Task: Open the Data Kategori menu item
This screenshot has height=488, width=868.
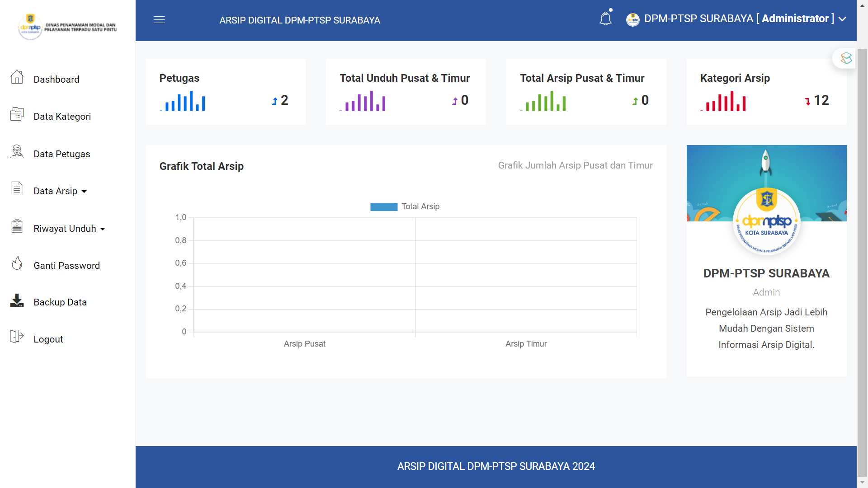Action: [x=62, y=117]
